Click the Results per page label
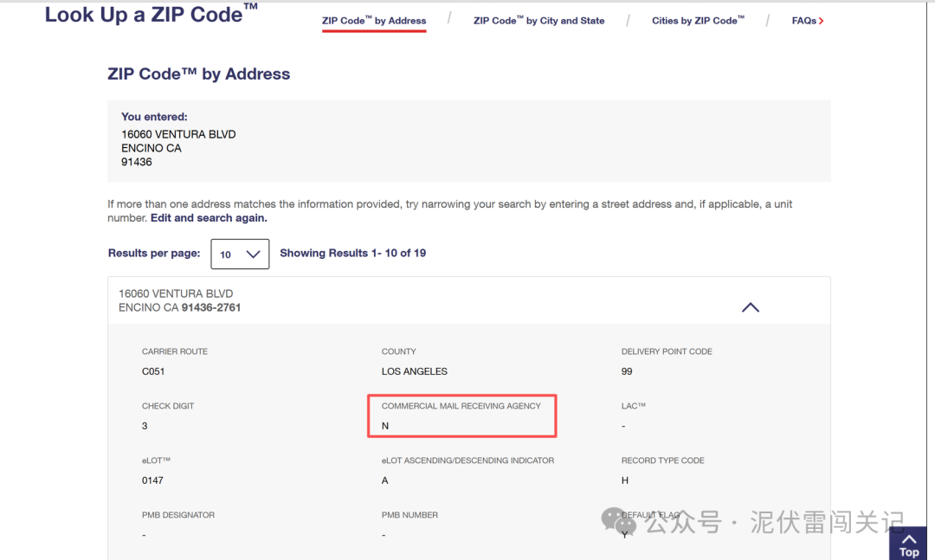 [x=154, y=253]
